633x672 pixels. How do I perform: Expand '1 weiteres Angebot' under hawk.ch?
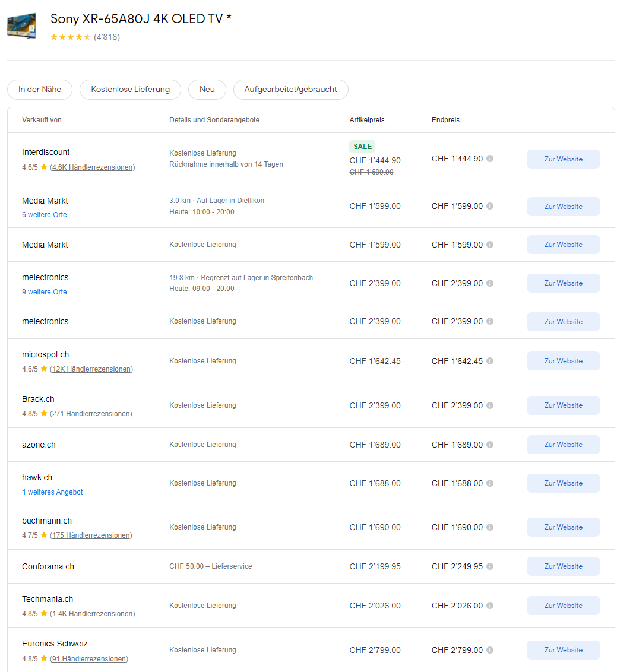pyautogui.click(x=52, y=492)
